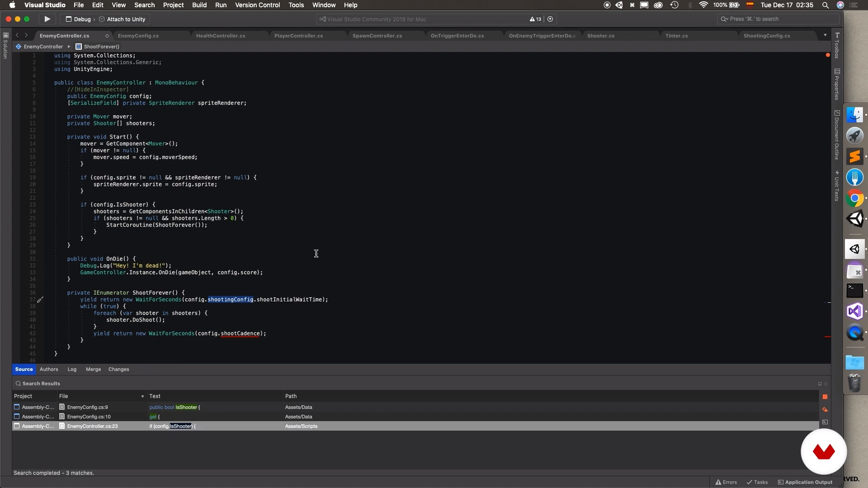The width and height of the screenshot is (868, 488).
Task: Open the Build menu
Action: [x=199, y=5]
